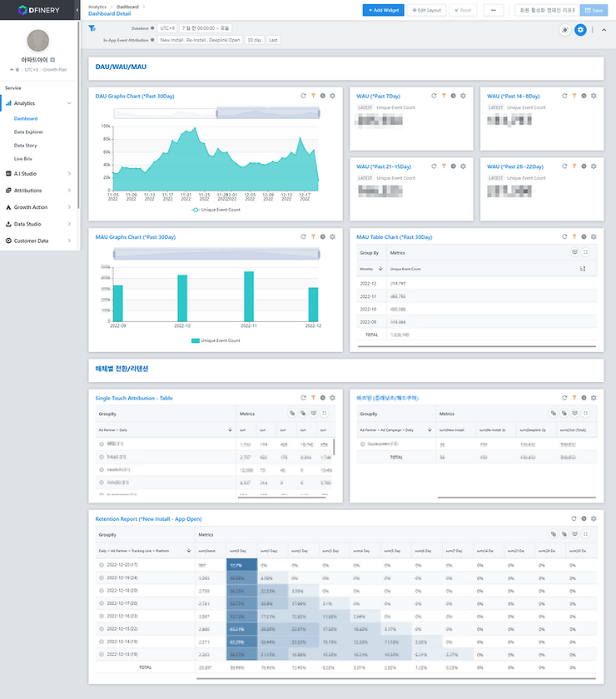
Task: Select radio button for 2022-12-15 retention row
Action: pos(102,629)
